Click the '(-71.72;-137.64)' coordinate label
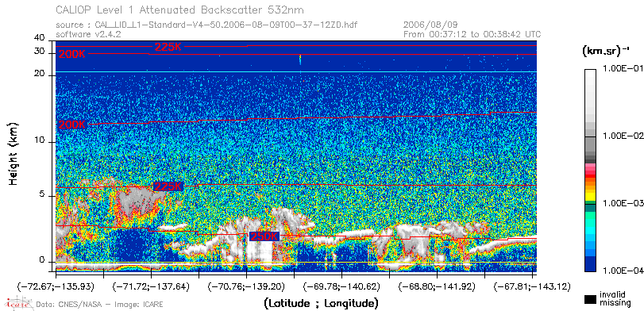644x311 pixels. click(151, 286)
